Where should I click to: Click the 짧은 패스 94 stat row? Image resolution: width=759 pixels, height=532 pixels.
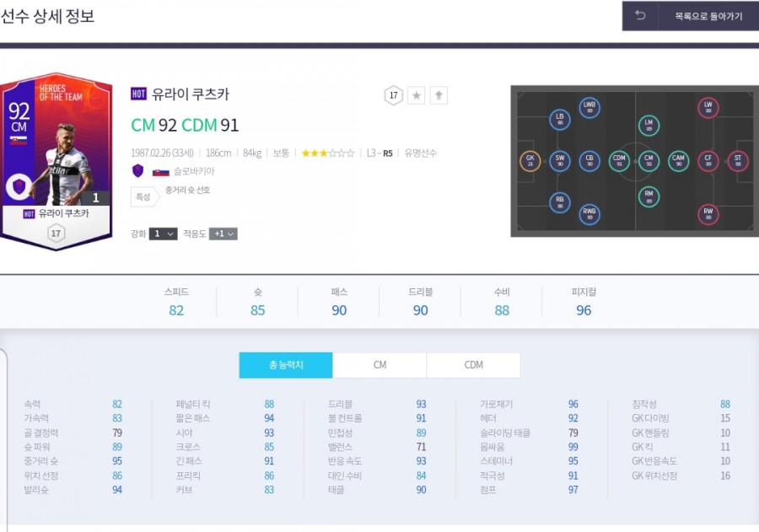coord(225,417)
